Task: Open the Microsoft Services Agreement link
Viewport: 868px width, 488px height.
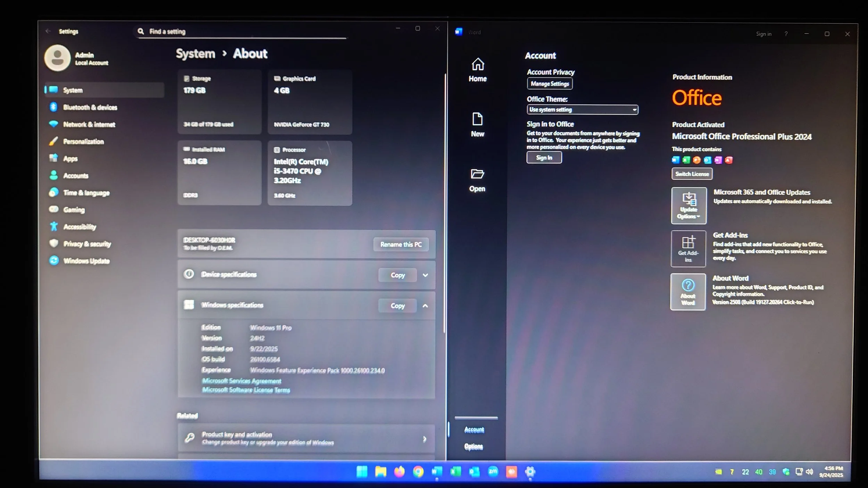Action: pyautogui.click(x=242, y=381)
